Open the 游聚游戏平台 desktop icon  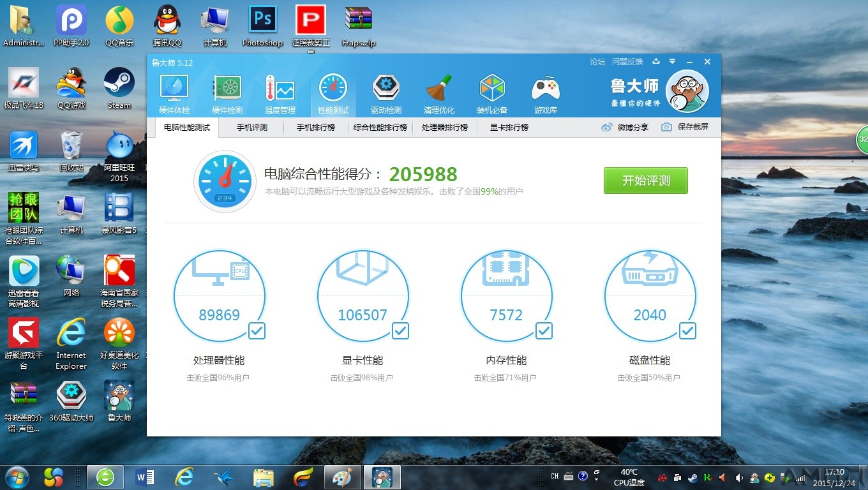[x=24, y=344]
